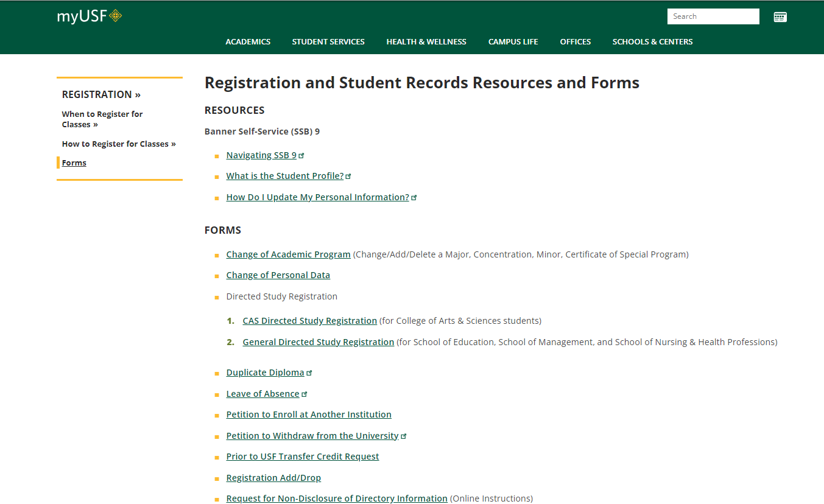This screenshot has width=824, height=504.
Task: Open General Directed Study Registration form
Action: 319,342
